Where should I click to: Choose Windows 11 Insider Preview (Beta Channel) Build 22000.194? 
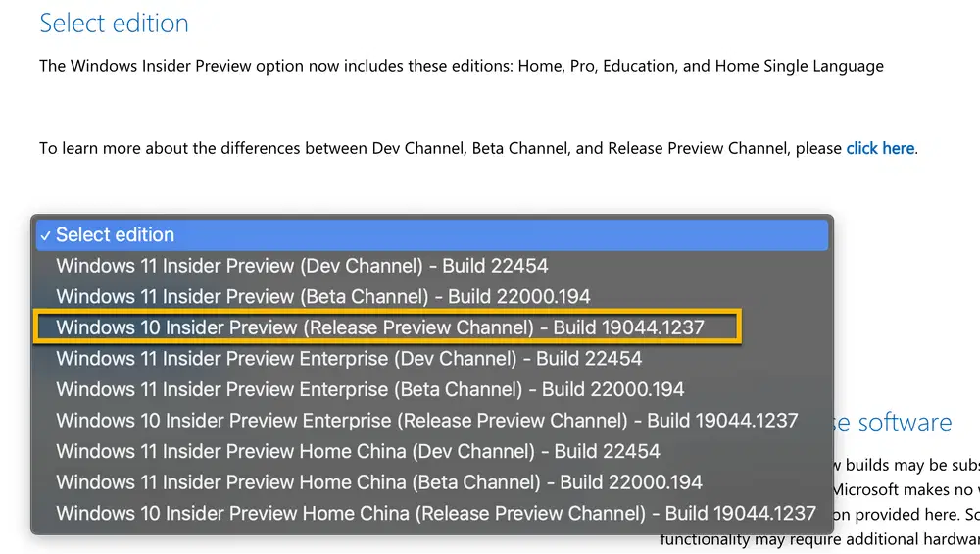tap(432, 296)
